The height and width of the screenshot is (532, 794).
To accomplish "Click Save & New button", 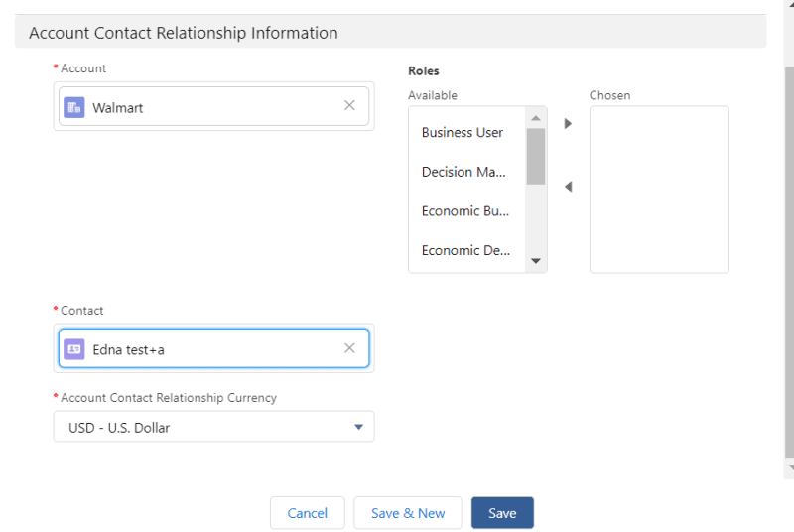I will [408, 513].
